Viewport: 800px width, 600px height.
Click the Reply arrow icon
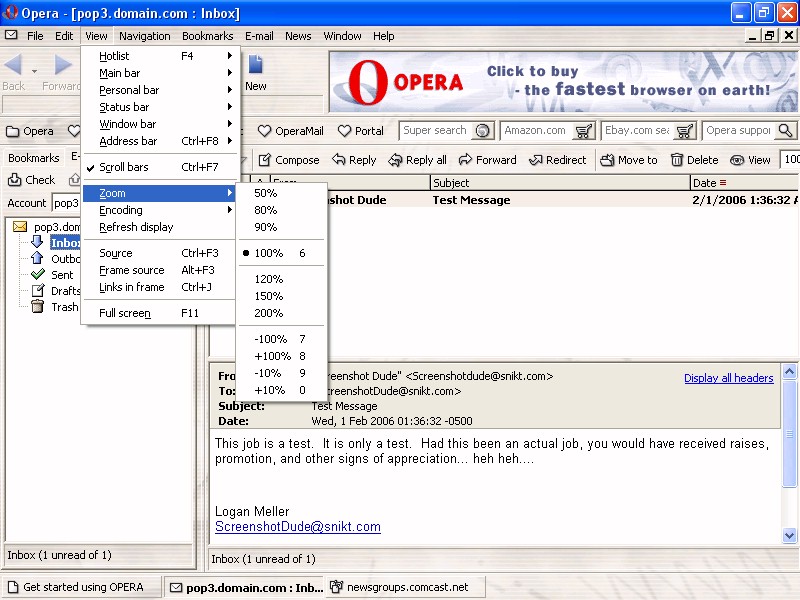pos(338,160)
